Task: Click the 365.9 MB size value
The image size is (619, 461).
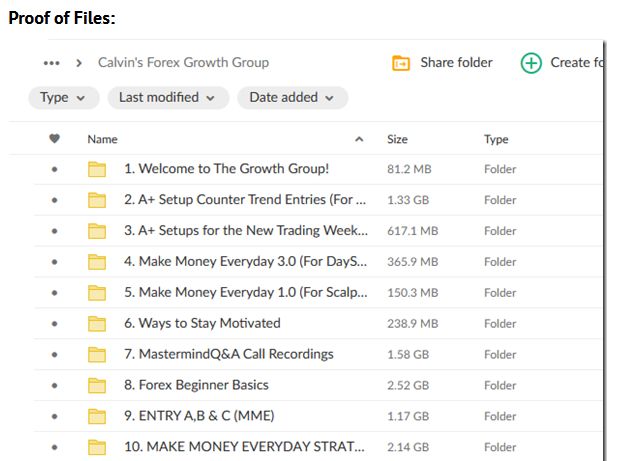Action: [413, 262]
